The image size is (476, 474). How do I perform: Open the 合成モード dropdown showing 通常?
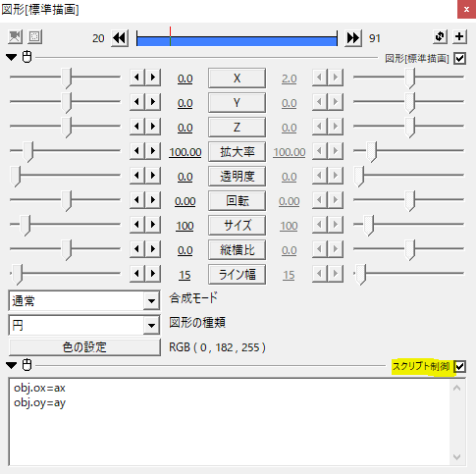[84, 300]
